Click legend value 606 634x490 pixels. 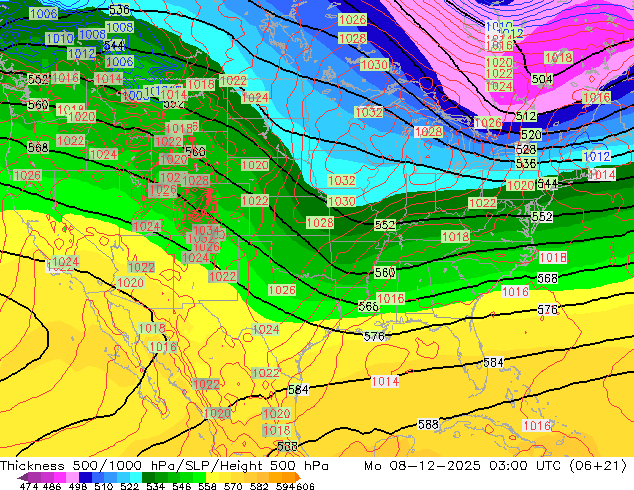(305, 486)
